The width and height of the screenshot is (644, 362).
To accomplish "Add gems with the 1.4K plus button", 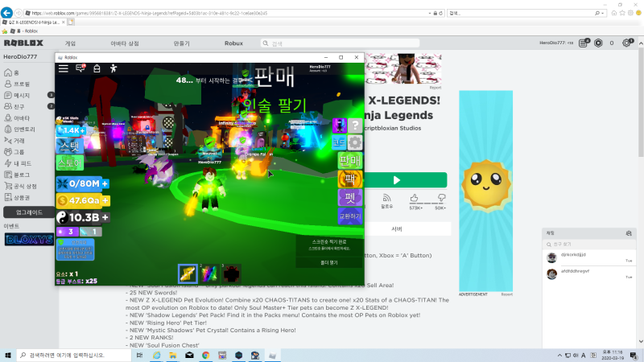I will point(83,130).
